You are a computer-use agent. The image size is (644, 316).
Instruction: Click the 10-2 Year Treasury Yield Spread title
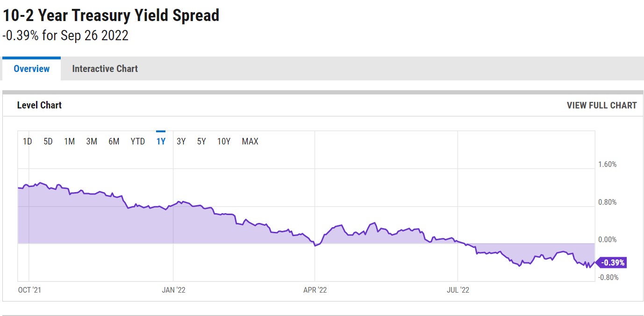click(x=111, y=15)
